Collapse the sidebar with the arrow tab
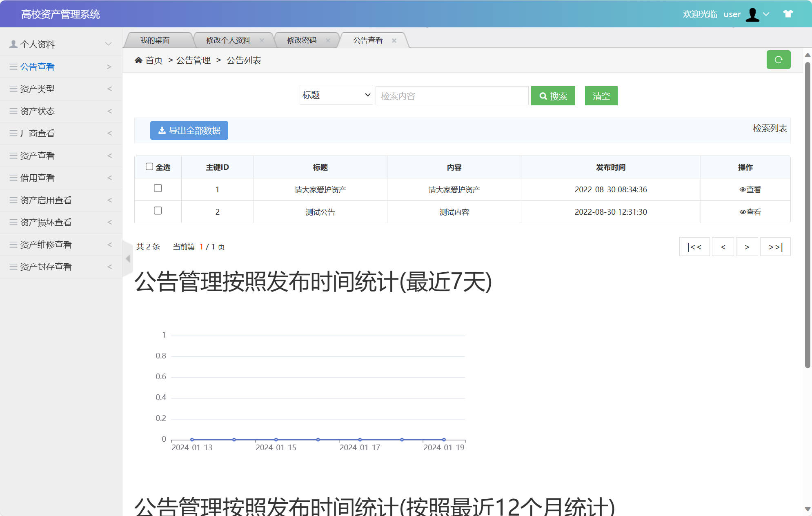 click(127, 258)
